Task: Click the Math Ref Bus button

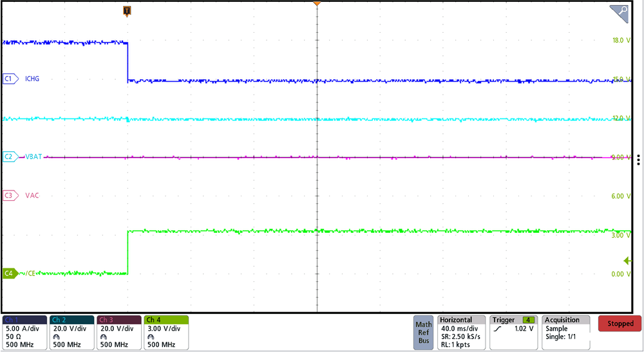Action: tap(423, 332)
